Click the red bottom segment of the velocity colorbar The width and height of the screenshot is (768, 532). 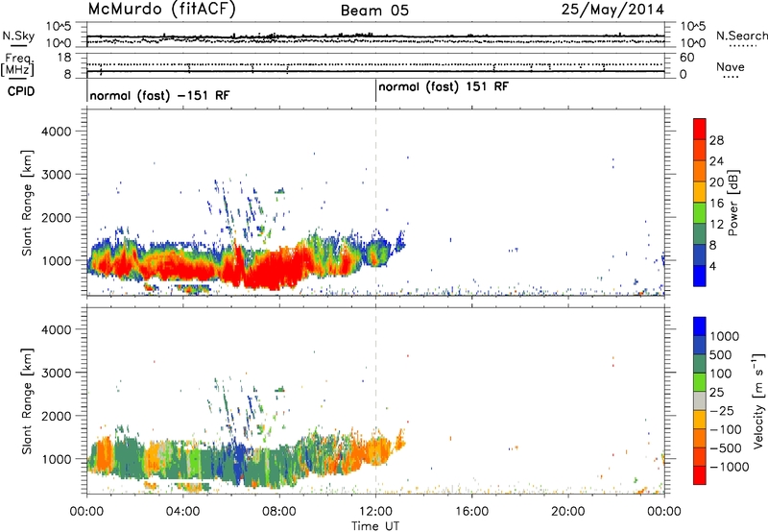pos(700,475)
